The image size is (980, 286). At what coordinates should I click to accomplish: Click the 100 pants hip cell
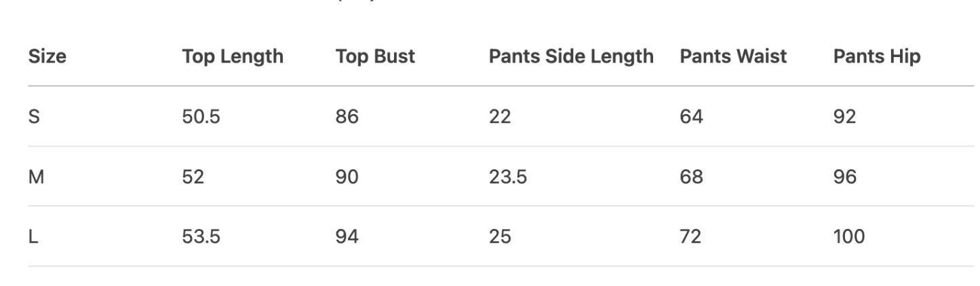(848, 237)
